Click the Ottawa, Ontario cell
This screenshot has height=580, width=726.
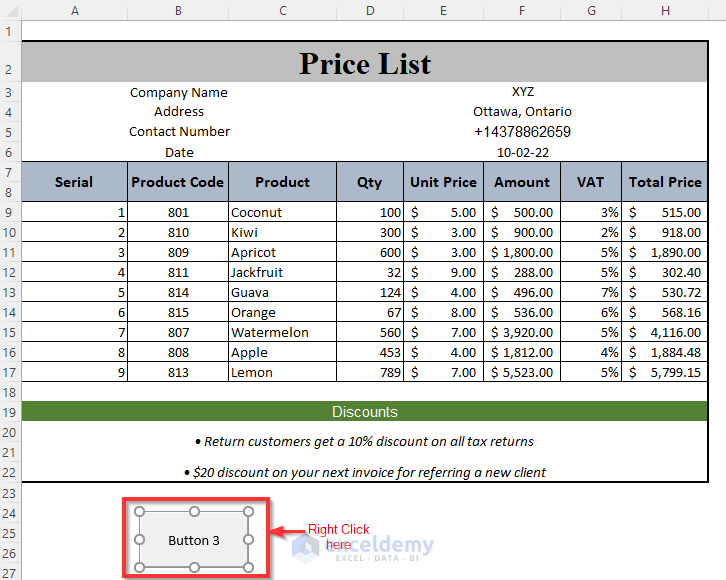click(x=522, y=112)
